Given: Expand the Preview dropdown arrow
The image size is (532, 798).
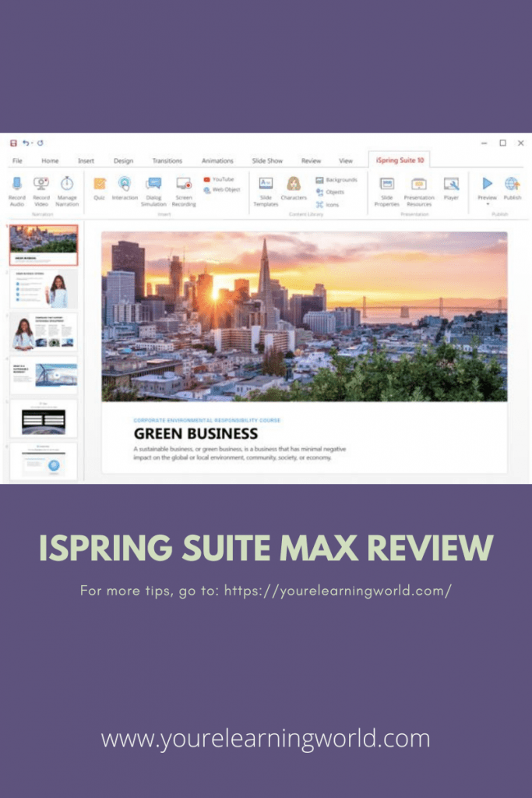Looking at the screenshot, I should [488, 205].
